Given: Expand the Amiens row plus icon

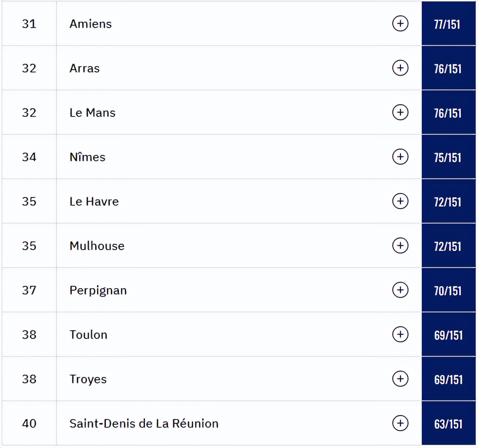Looking at the screenshot, I should [400, 23].
